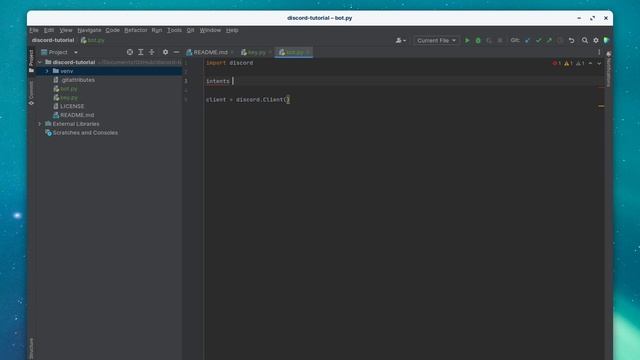Viewport: 640px width, 360px height.
Task: Run the current file with green play icon
Action: (x=467, y=40)
